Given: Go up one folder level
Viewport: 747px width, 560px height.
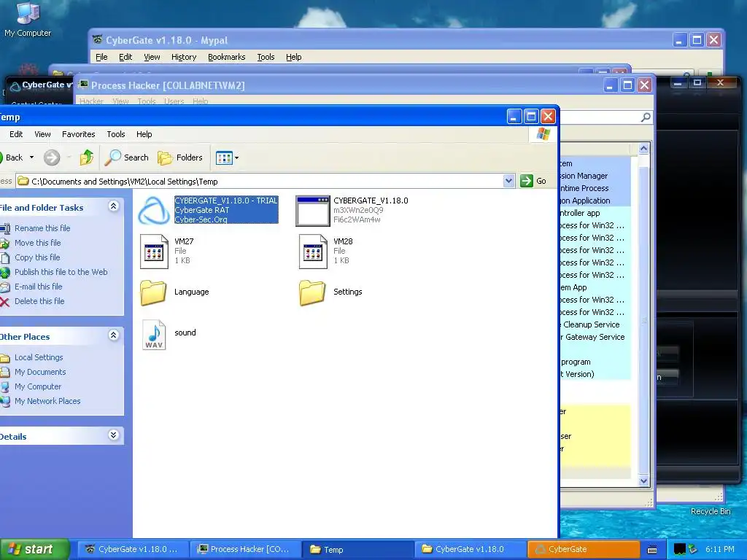Looking at the screenshot, I should point(87,157).
